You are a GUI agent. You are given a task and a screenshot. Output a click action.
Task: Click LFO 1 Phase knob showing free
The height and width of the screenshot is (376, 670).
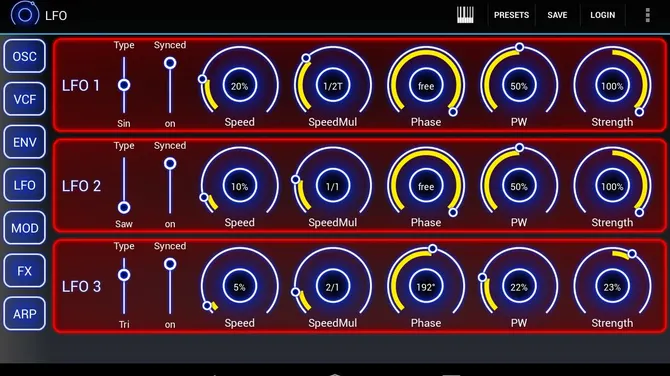[x=426, y=85]
